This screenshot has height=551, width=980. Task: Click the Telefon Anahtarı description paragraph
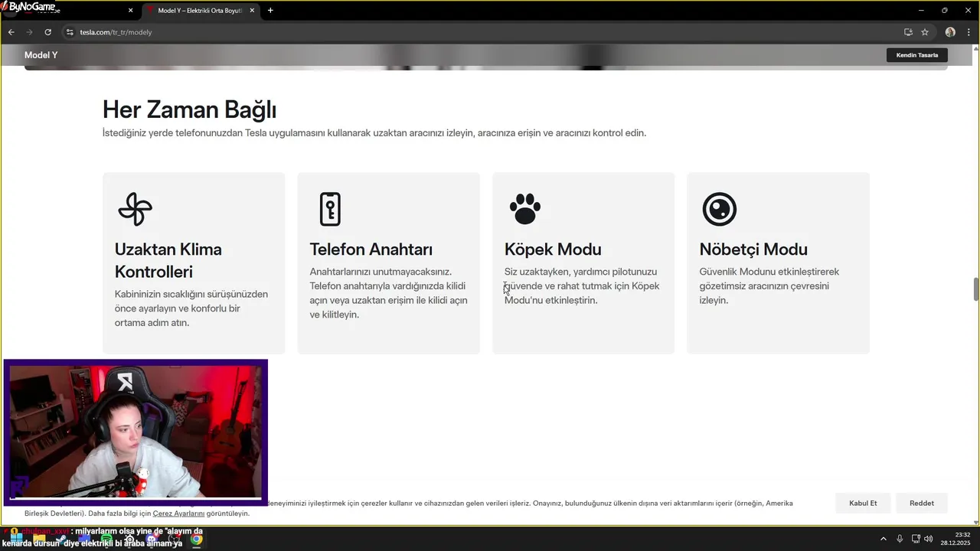(388, 293)
